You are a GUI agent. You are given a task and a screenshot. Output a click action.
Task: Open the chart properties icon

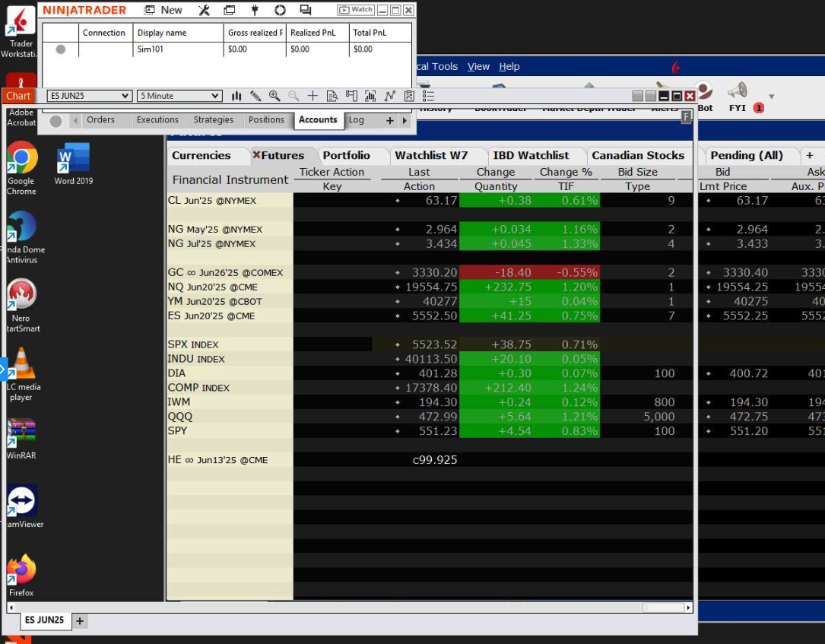(x=409, y=96)
